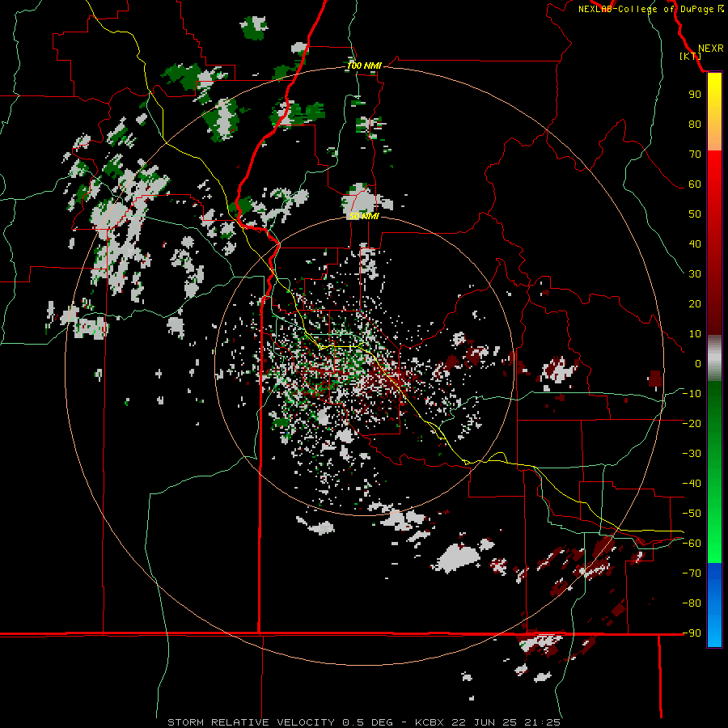Click the '-90' value on the velocity scale
Screen dimensions: 728x728
click(692, 633)
